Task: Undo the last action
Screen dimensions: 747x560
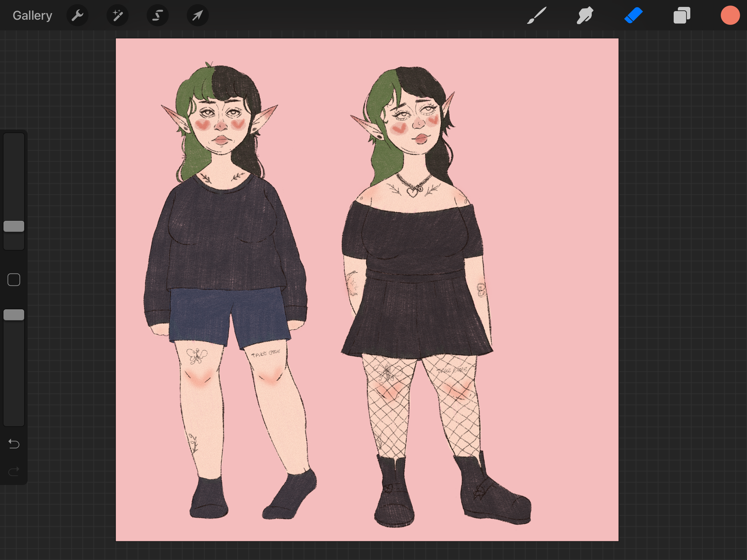Action: coord(14,444)
